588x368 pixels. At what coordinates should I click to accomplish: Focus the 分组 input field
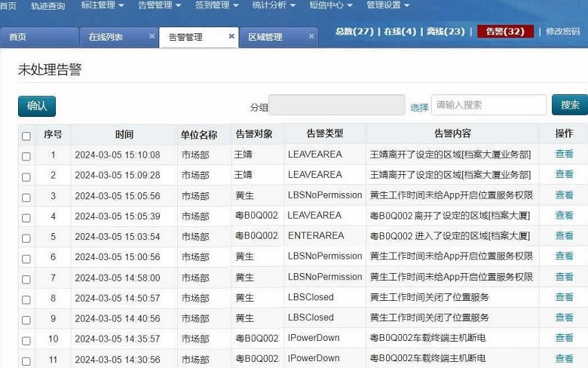tap(337, 105)
